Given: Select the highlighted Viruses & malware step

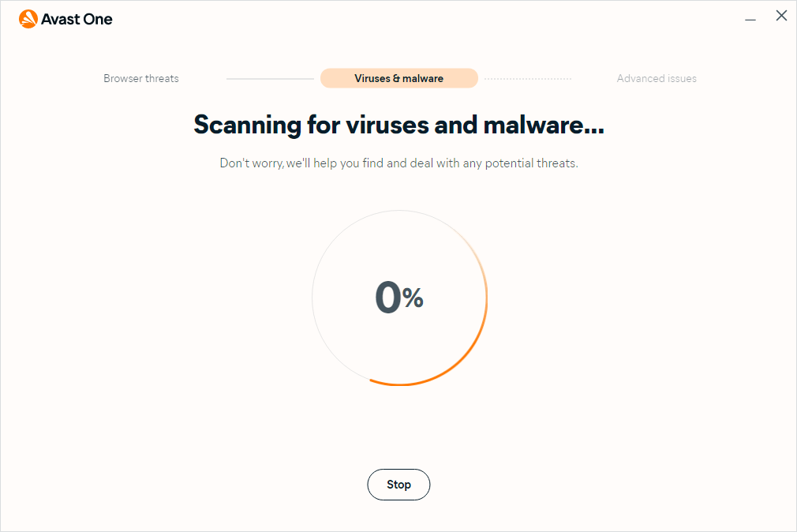Looking at the screenshot, I should pos(398,78).
